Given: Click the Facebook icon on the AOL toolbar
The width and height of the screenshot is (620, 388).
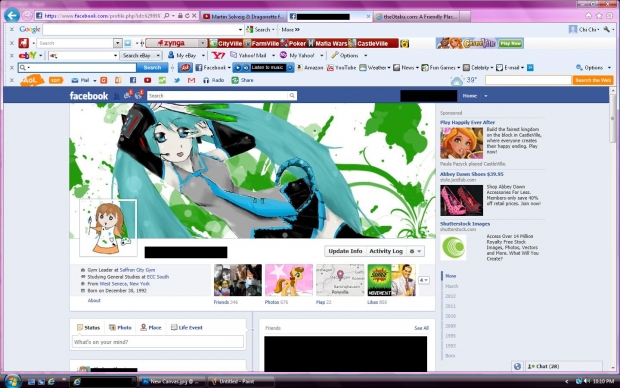Looking at the screenshot, I should [x=133, y=80].
